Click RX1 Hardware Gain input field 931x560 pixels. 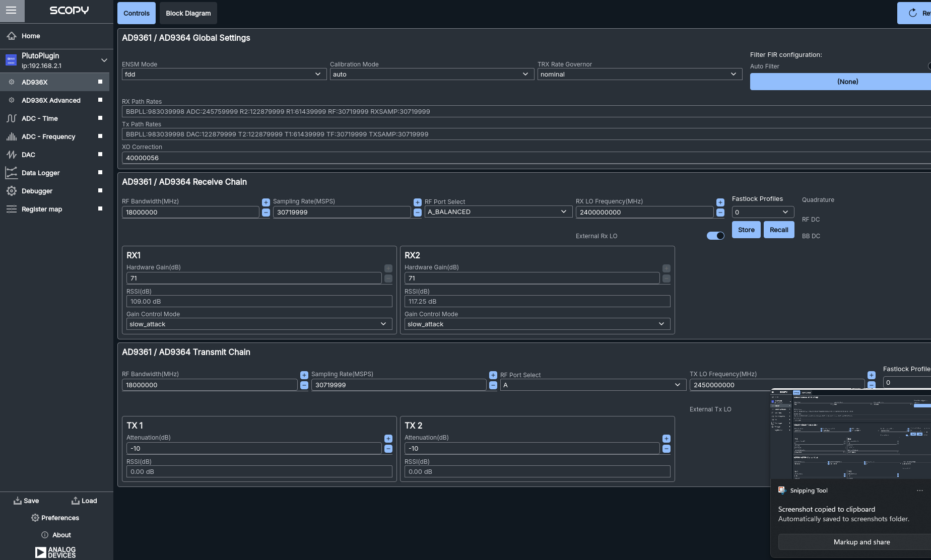[x=254, y=278]
